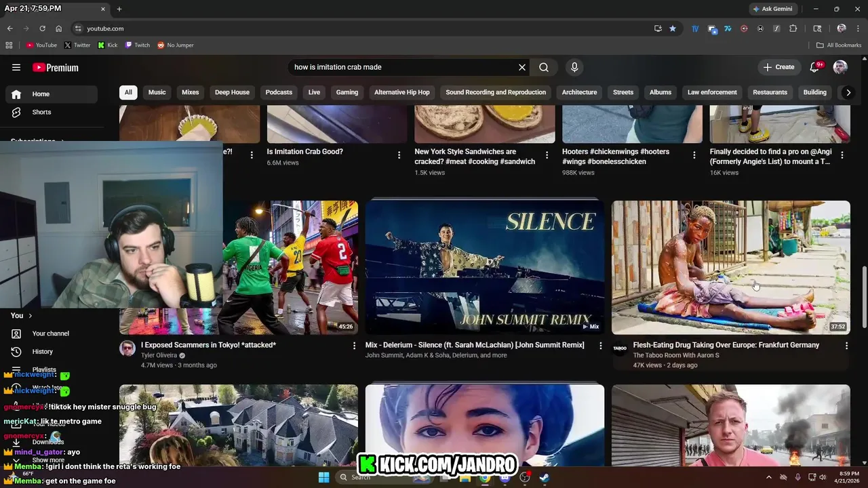Select the Law enforcement chip
The image size is (868, 488).
pos(712,92)
